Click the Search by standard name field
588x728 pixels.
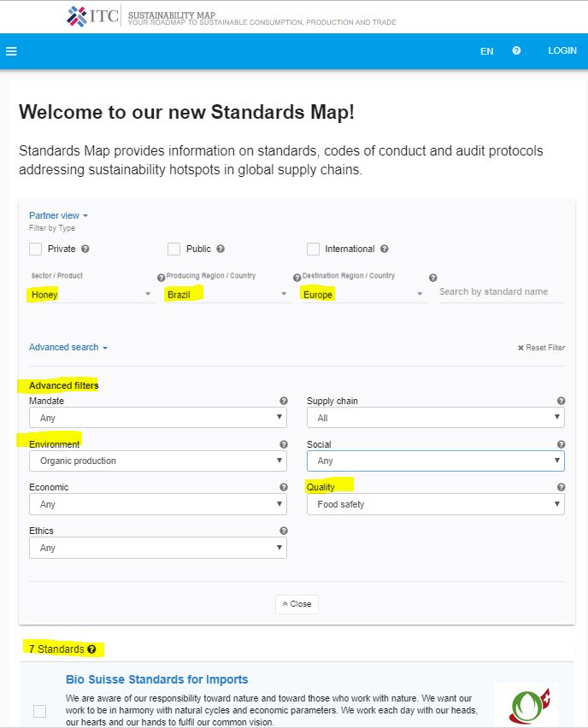click(501, 292)
